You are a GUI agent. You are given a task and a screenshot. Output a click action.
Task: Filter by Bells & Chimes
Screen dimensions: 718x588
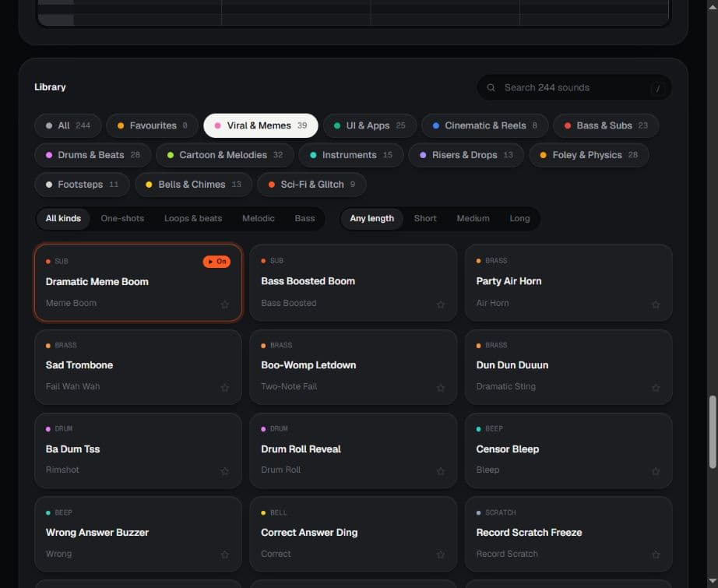pos(193,184)
